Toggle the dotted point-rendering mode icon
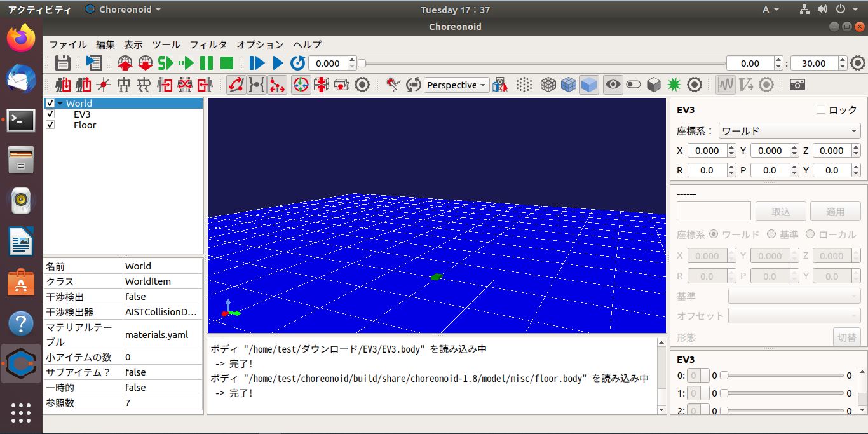 pyautogui.click(x=524, y=85)
